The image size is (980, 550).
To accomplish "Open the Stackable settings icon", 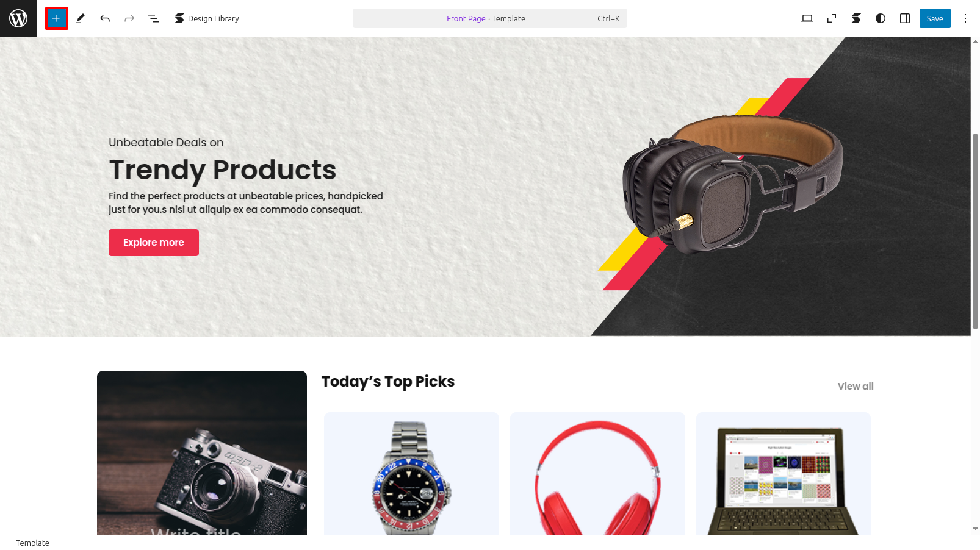I will pyautogui.click(x=856, y=18).
